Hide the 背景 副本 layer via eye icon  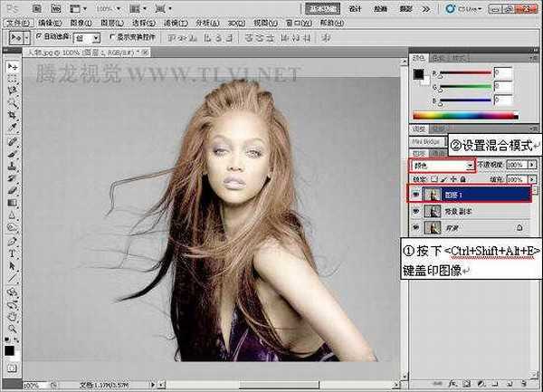(414, 210)
